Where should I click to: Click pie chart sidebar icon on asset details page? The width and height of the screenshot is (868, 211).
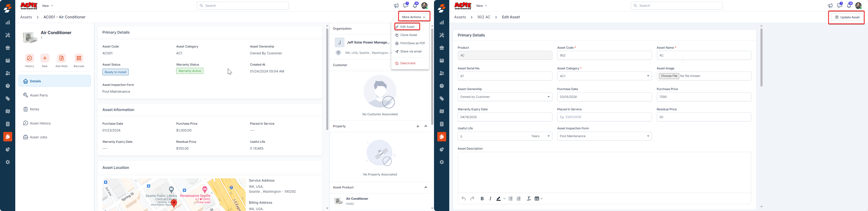(x=8, y=150)
